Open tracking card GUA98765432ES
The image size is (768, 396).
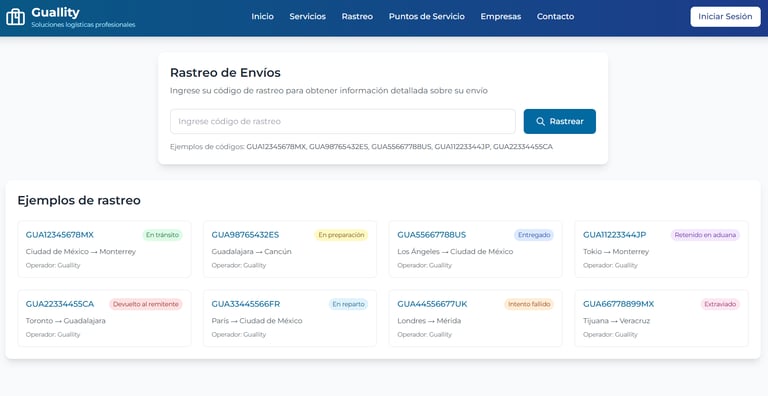(x=290, y=249)
